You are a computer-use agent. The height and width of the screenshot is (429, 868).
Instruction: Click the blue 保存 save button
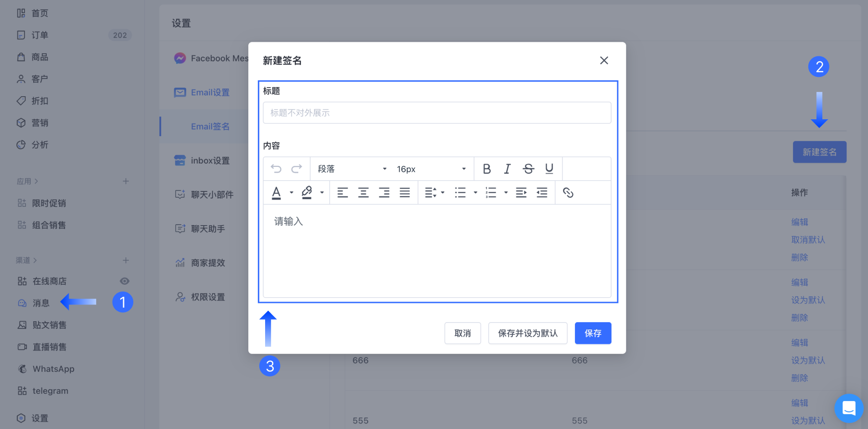click(x=593, y=333)
